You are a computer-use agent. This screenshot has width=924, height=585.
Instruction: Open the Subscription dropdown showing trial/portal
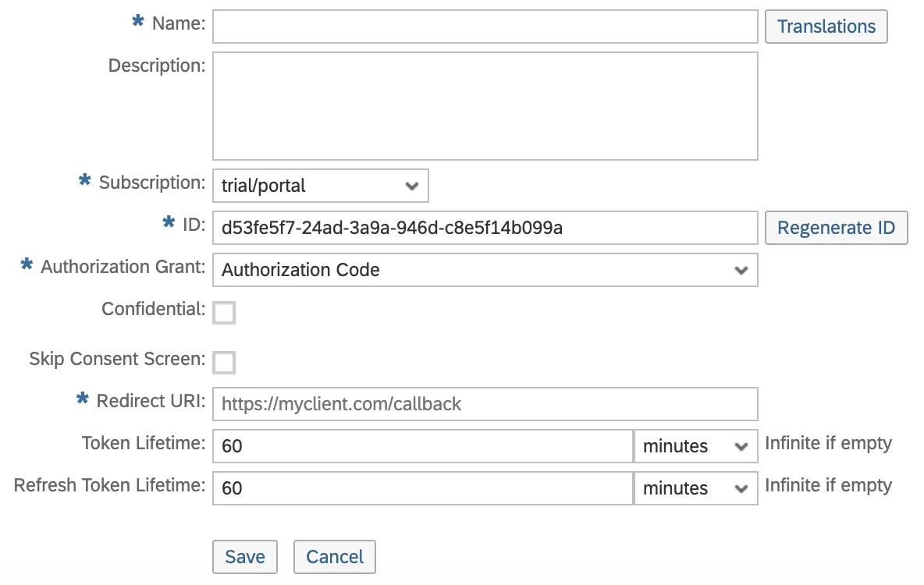[320, 186]
